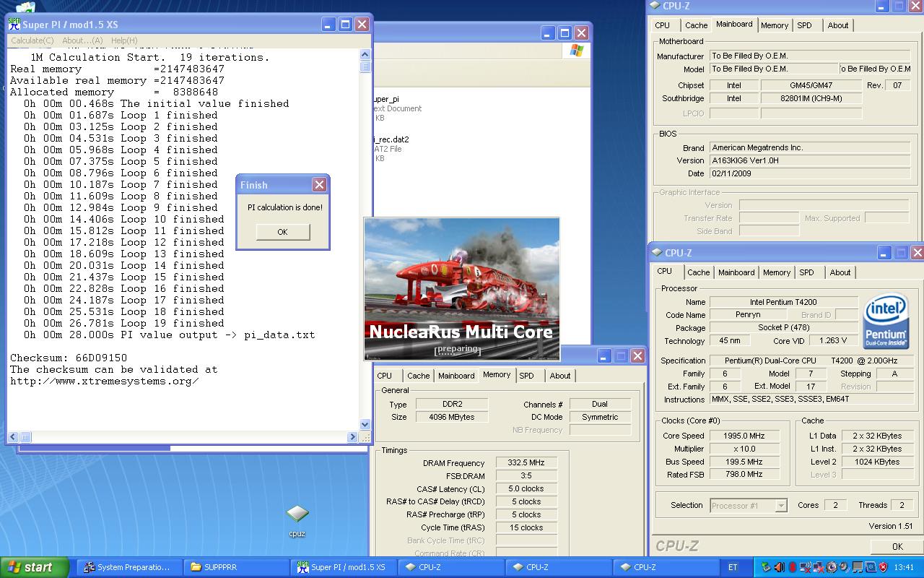The image size is (924, 578).
Task: Click the gray monitor tray icon
Action: pos(858,567)
